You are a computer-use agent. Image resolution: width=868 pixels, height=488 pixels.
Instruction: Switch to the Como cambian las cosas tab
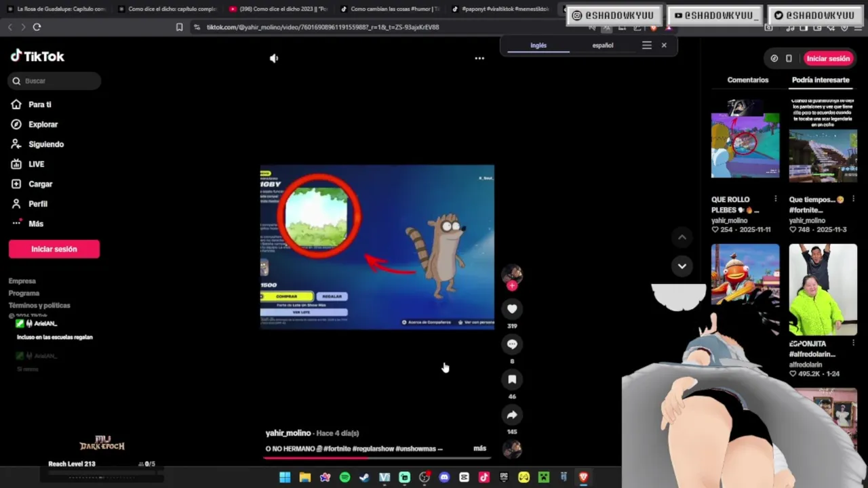point(391,9)
